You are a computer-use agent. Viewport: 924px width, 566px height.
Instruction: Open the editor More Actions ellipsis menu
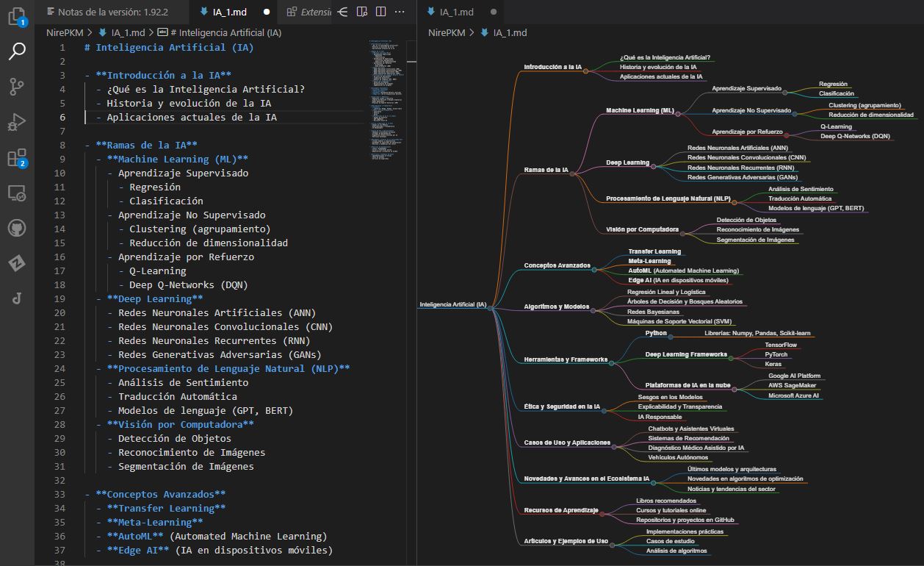coord(399,12)
